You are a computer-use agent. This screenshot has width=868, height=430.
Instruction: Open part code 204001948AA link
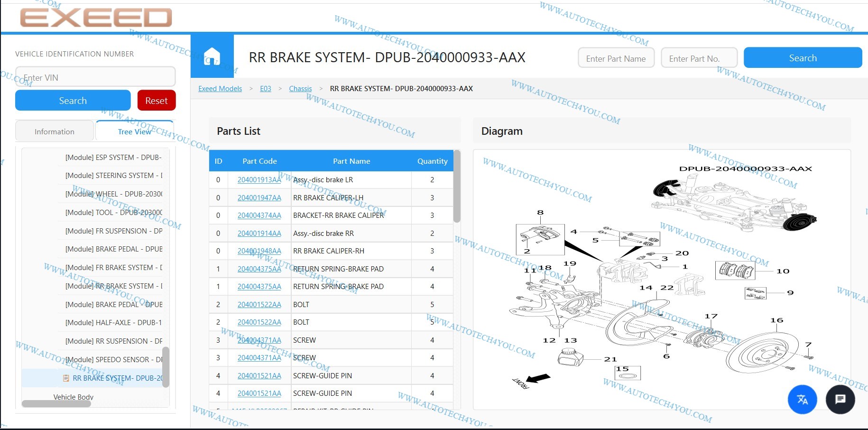point(259,251)
